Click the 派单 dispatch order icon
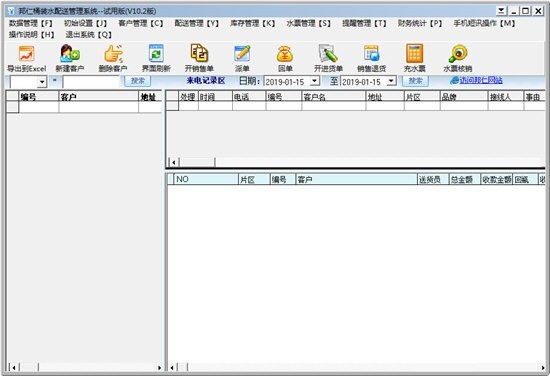The image size is (550, 376). pos(242,54)
